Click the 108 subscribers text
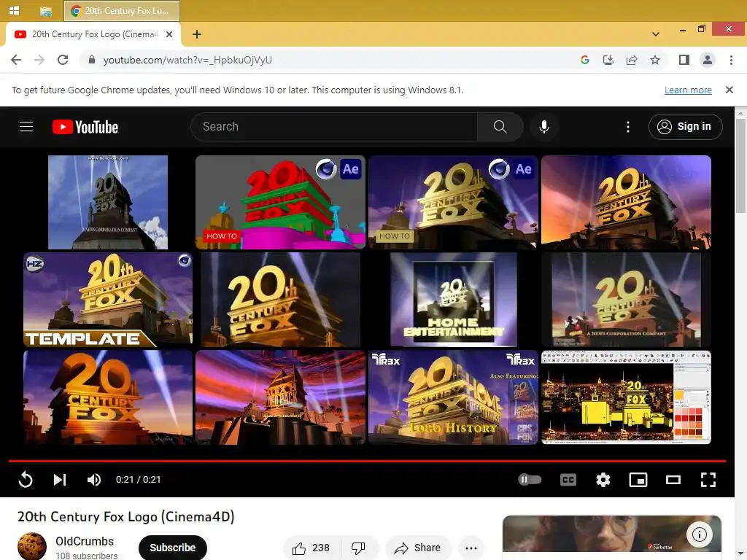Screen dimensions: 747x560 point(86,556)
